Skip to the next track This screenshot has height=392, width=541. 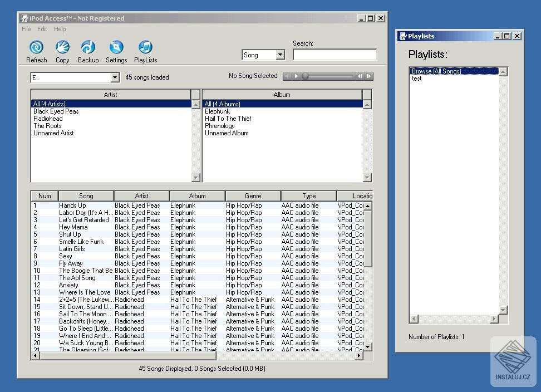click(368, 76)
